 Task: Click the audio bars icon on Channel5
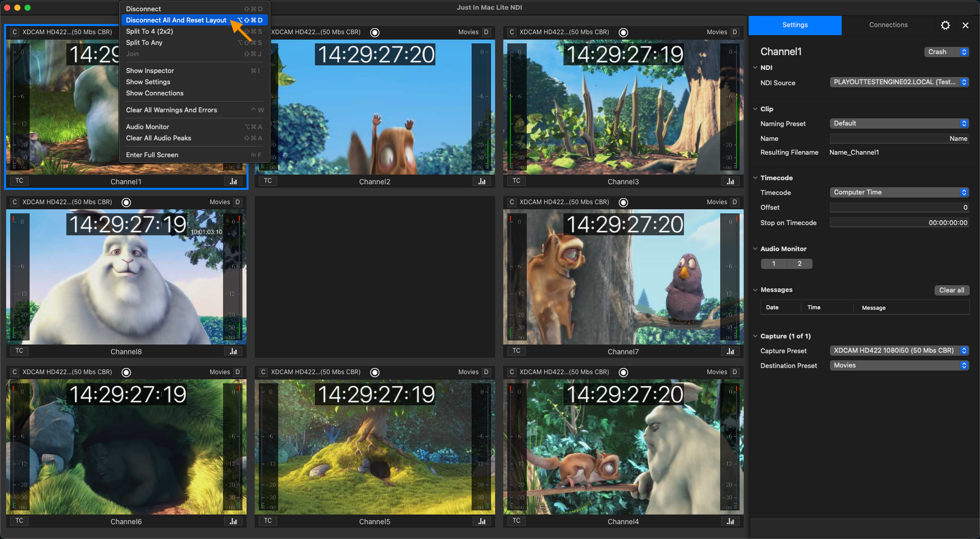[x=482, y=521]
